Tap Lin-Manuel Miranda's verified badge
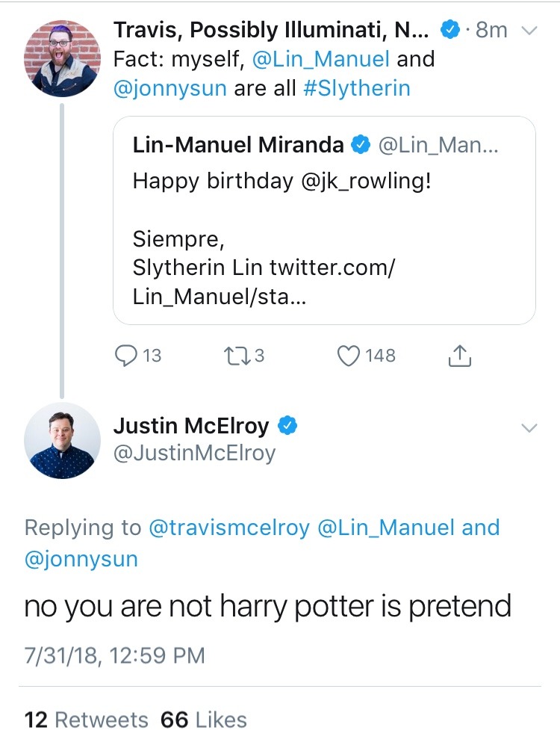This screenshot has height=751, width=560. coord(361,145)
